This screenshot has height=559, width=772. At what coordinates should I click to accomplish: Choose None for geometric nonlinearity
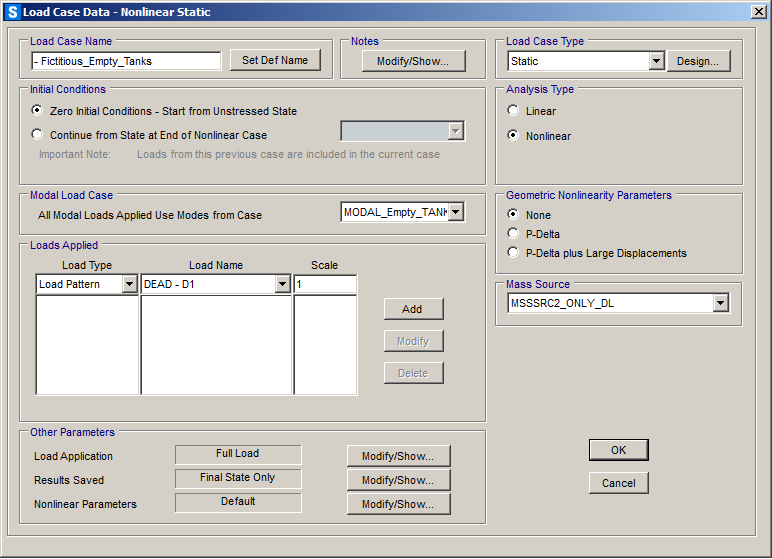point(514,215)
